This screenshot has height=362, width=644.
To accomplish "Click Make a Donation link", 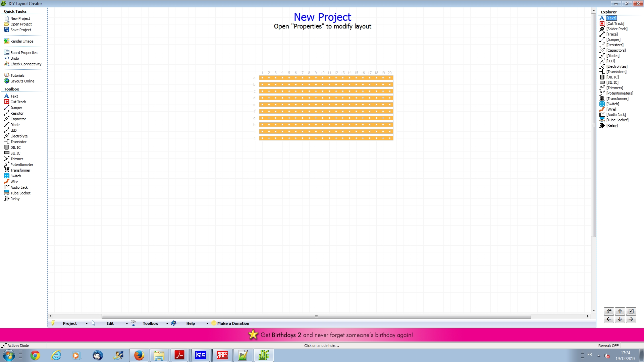I will pyautogui.click(x=233, y=323).
